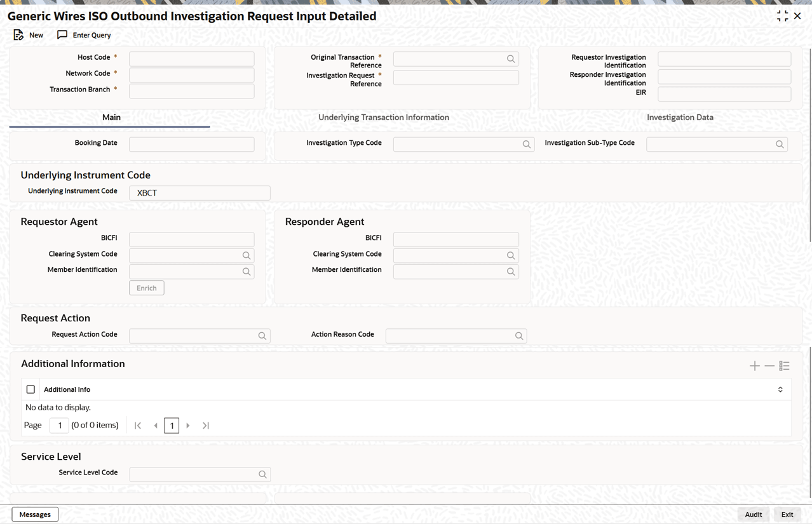Click the Audit button
812x524 pixels.
(x=754, y=514)
